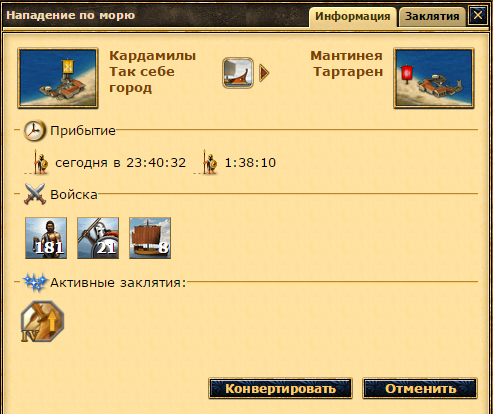Open the Кардамилы city thumbnail
Image resolution: width=493 pixels, height=414 pixels.
point(58,78)
